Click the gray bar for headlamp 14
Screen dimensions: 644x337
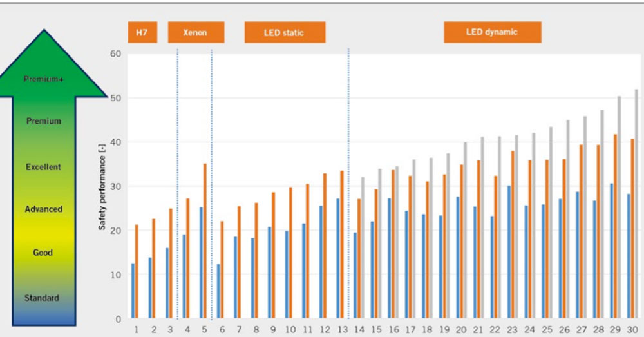(363, 248)
